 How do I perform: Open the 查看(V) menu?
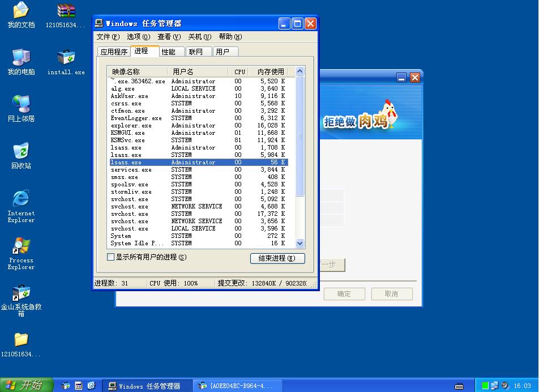click(169, 37)
